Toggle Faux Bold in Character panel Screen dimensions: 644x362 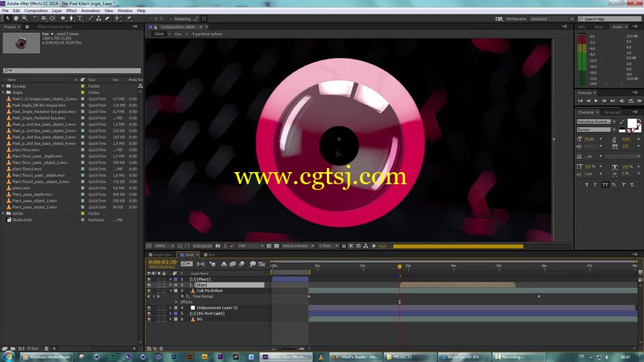coord(587,185)
